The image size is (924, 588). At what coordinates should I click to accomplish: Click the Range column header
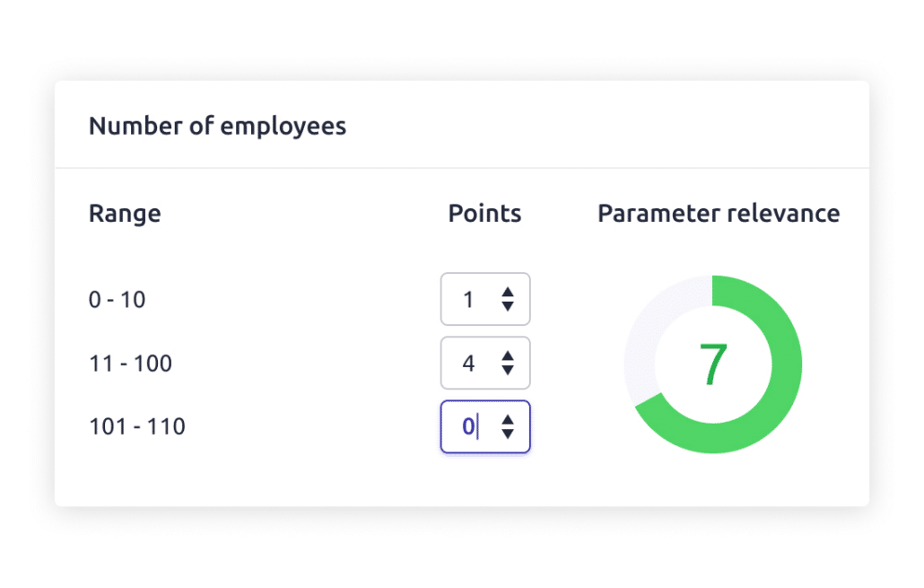[x=125, y=213]
